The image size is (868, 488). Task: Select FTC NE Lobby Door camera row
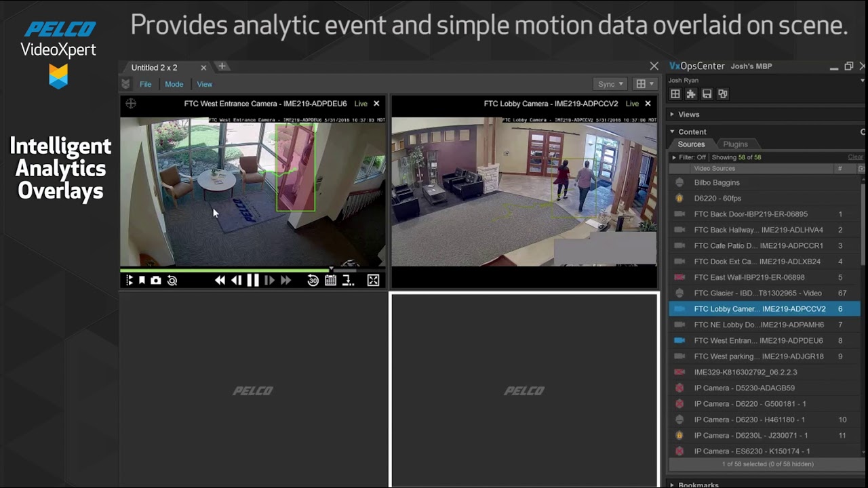click(x=764, y=325)
